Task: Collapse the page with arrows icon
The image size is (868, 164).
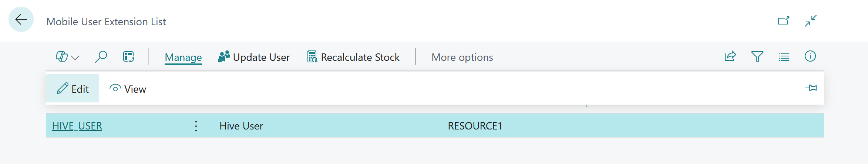Action: 811,21
